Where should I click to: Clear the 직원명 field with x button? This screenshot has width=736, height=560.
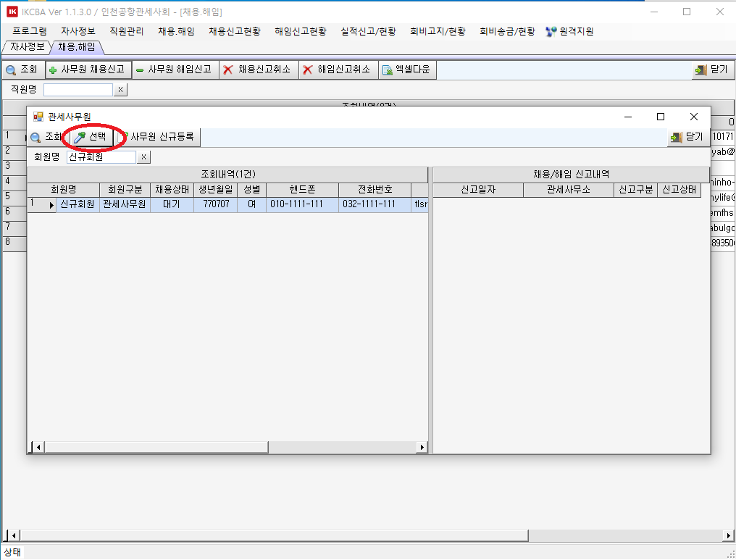[121, 90]
